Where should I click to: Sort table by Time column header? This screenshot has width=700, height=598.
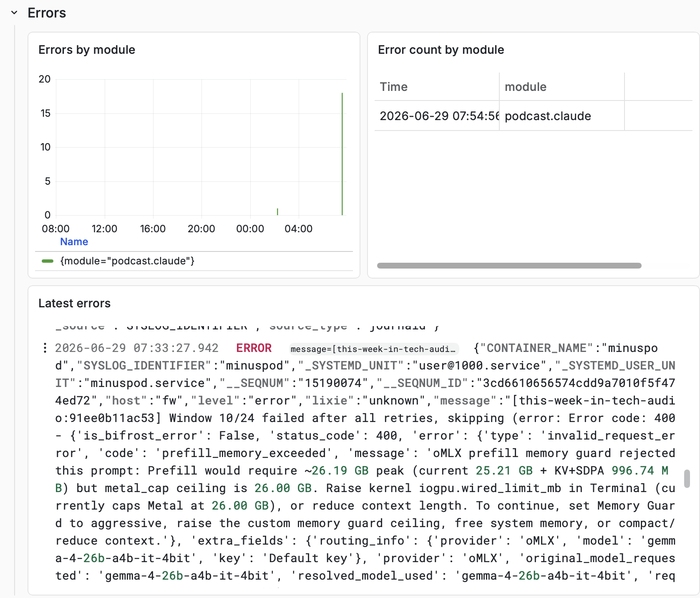pos(393,87)
